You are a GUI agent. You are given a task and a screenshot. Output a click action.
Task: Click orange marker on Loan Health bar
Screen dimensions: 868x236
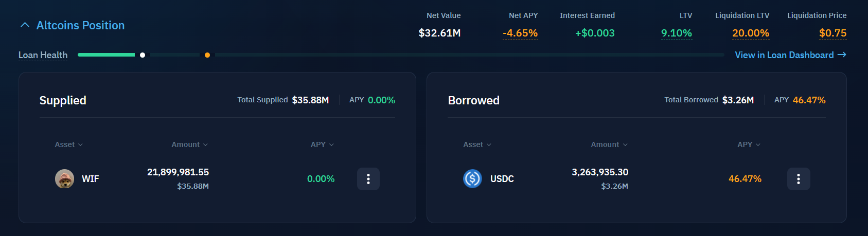tap(207, 55)
